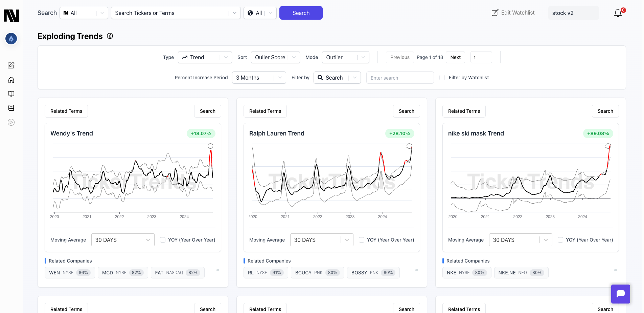The height and width of the screenshot is (313, 644).
Task: Open the Filter by Search dropdown
Action: point(337,78)
